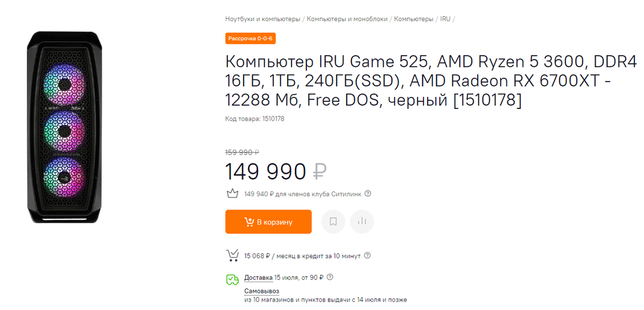Click the crossed-out old price 159 990
The height and width of the screenshot is (310, 644).
[x=240, y=152]
